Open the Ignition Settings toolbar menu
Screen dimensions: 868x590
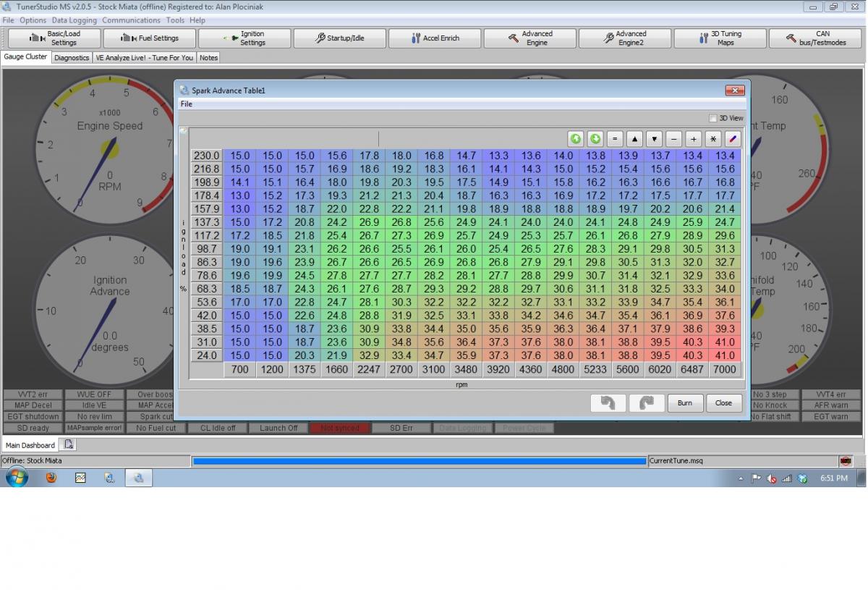[x=244, y=38]
